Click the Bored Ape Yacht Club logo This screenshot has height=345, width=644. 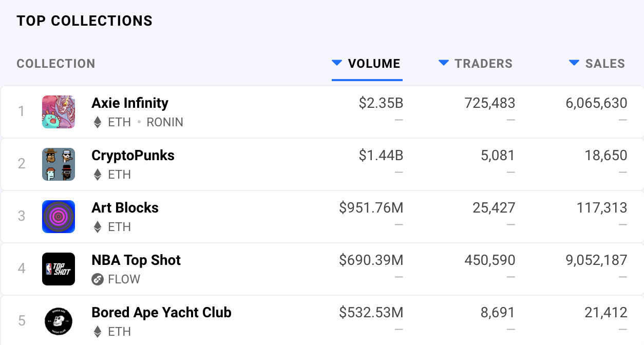click(59, 321)
